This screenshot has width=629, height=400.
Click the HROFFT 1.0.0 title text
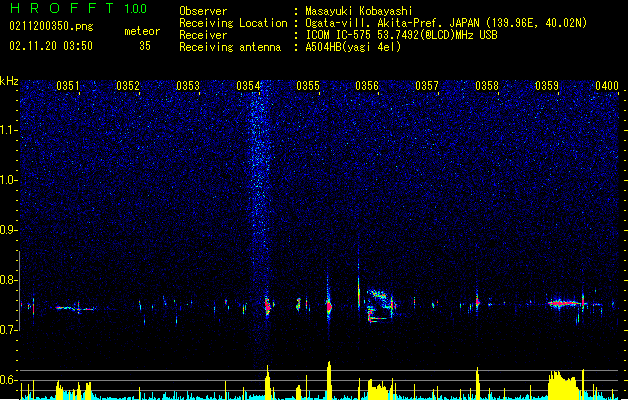[78, 8]
